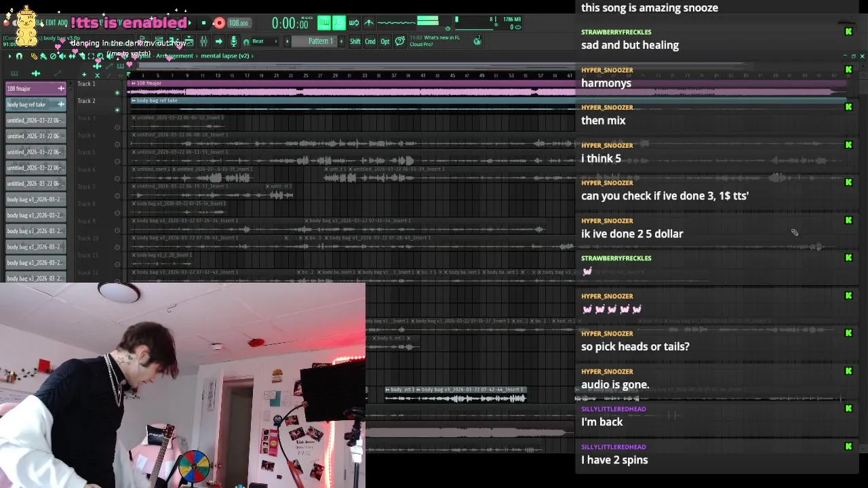Open menu of untitled 06-11-55 clip
Image resolution: width=868 pixels, height=488 pixels.
coord(134,152)
